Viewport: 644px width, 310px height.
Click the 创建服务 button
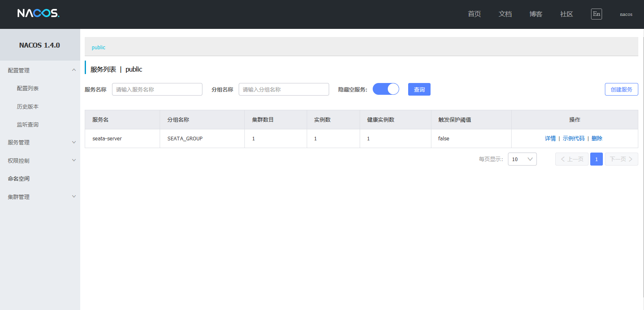tap(621, 90)
